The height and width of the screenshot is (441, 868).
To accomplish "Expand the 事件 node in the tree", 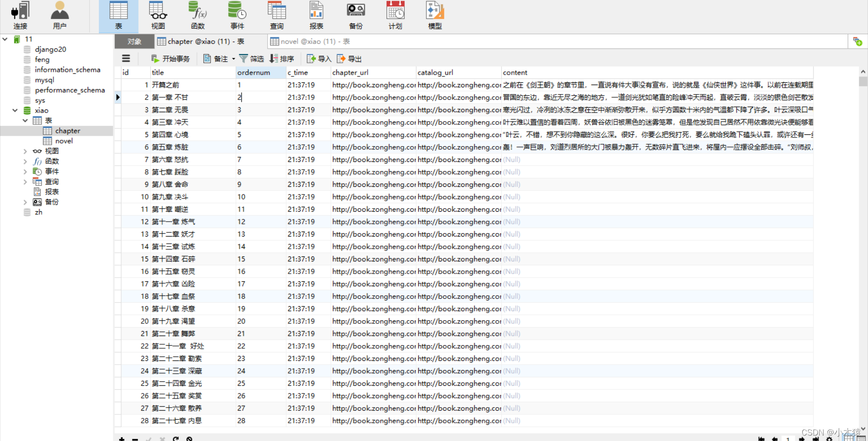I will coord(25,171).
